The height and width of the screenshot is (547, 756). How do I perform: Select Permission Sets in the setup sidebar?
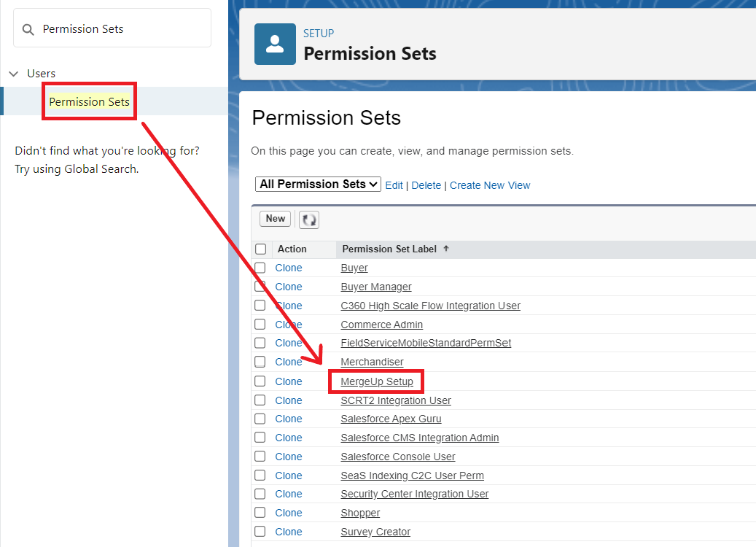click(x=89, y=102)
